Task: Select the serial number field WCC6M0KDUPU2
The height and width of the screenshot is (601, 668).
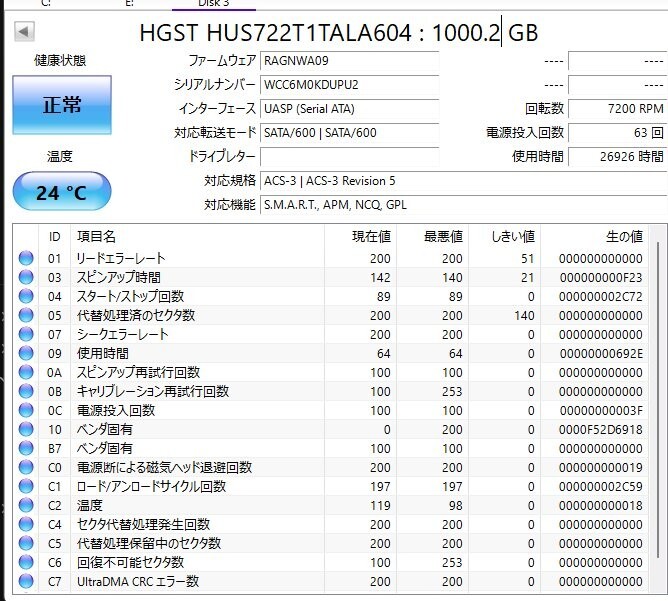Action: [x=349, y=85]
